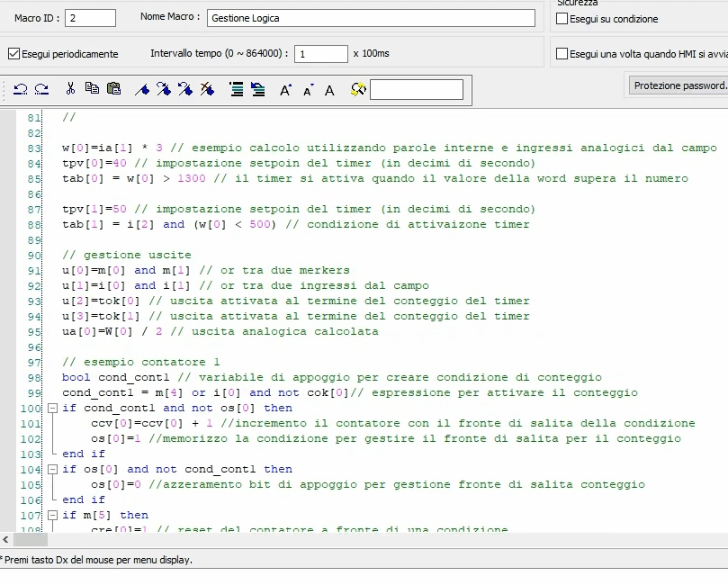
Task: Click line number 96 in gutter
Action: pos(34,347)
